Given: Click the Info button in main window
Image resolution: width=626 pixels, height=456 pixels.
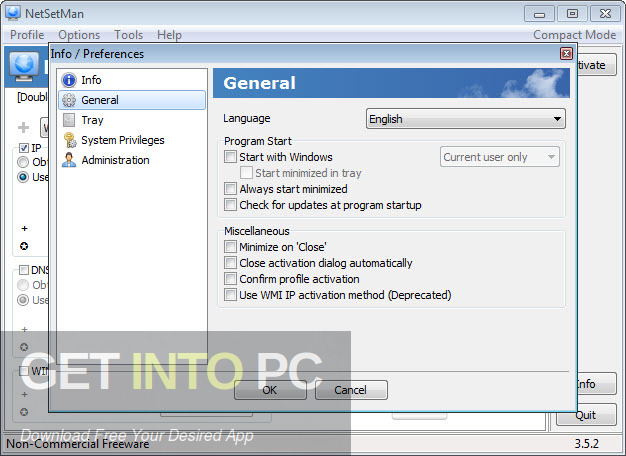Looking at the screenshot, I should click(596, 384).
